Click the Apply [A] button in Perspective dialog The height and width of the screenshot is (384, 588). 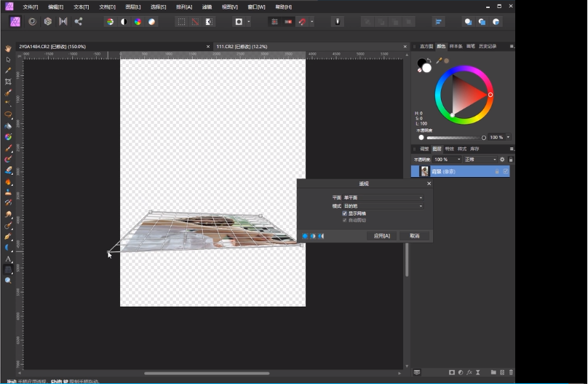[382, 236]
